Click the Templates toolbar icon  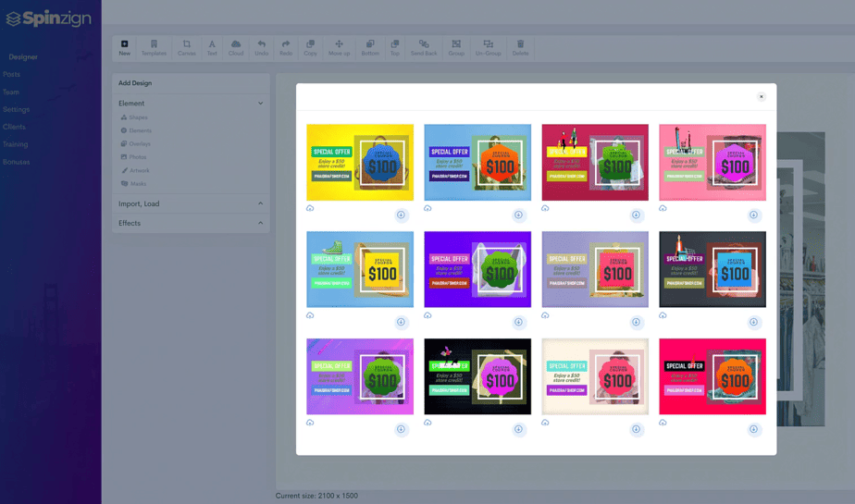(x=154, y=47)
